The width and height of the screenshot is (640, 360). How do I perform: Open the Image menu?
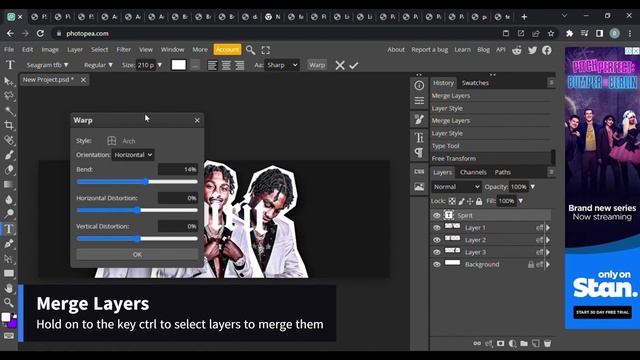click(50, 49)
